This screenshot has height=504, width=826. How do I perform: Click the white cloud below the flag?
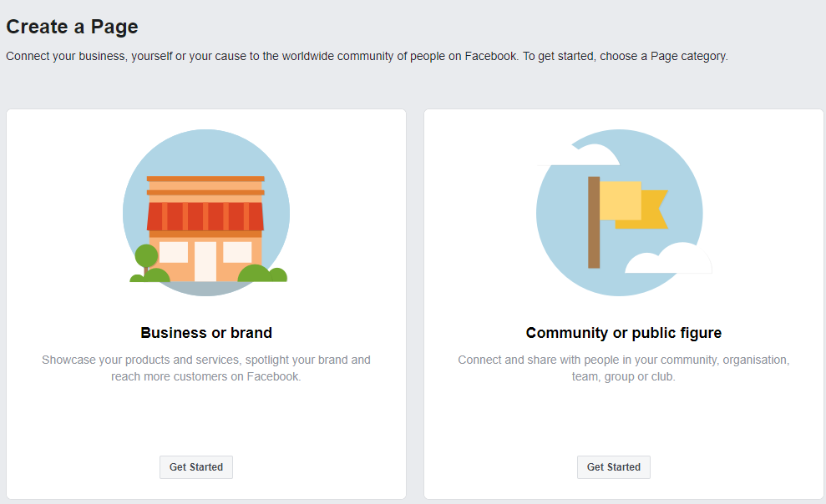668,259
